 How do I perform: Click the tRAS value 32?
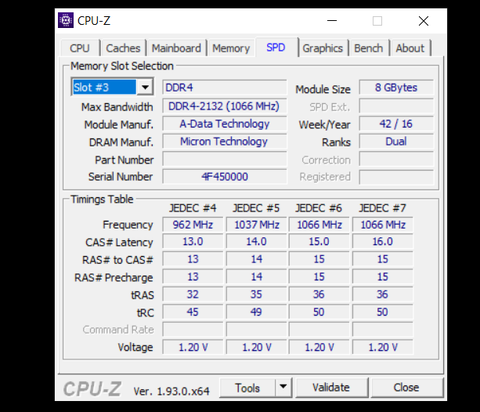tap(193, 294)
